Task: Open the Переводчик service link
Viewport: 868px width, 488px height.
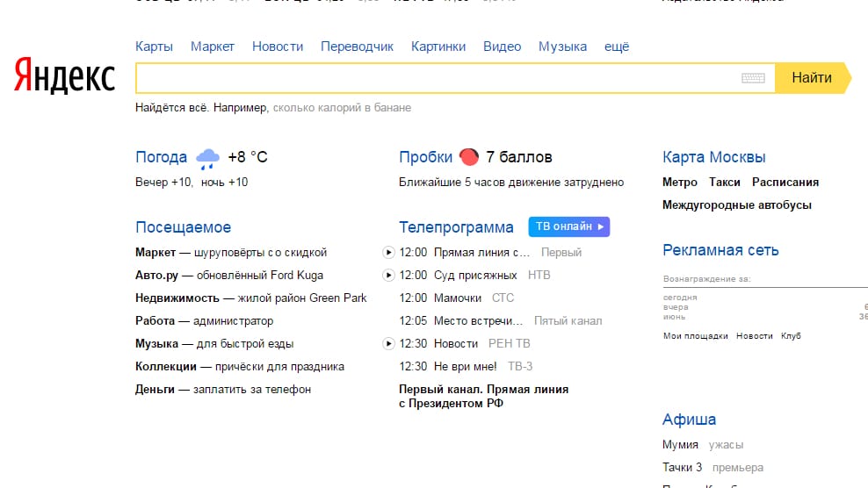Action: click(x=357, y=47)
